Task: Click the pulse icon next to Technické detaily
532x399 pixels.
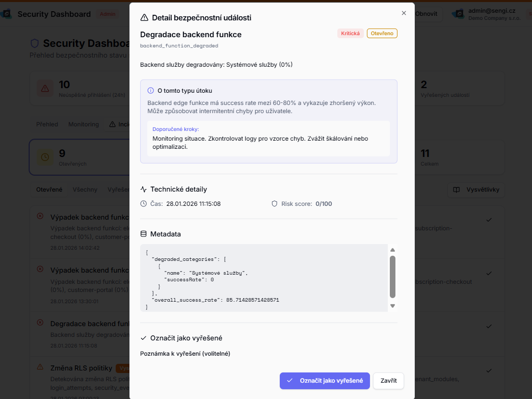Action: pyautogui.click(x=144, y=189)
